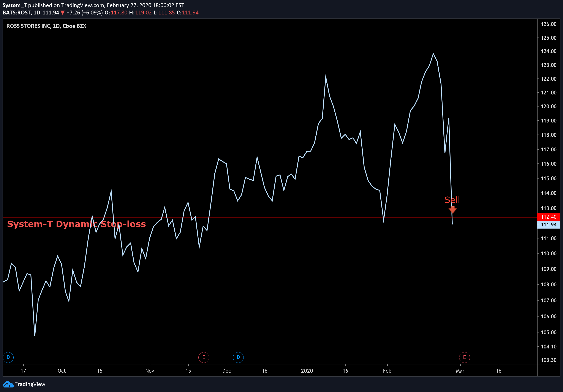Click the low value 111.85

pos(166,13)
